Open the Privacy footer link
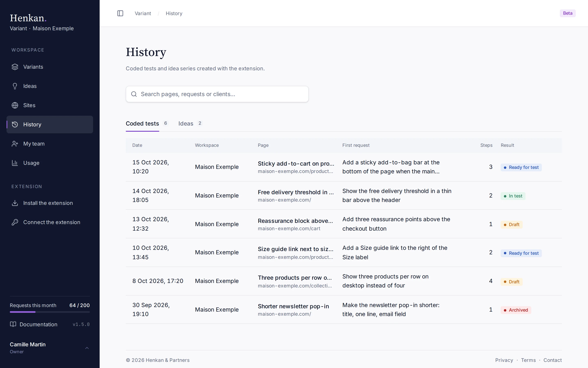588x368 pixels. pyautogui.click(x=504, y=360)
